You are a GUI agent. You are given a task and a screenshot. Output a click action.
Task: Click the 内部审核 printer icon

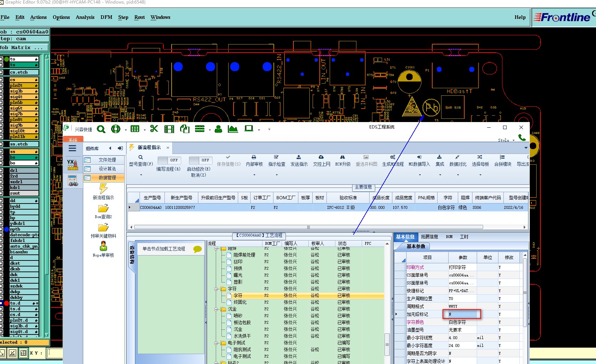(254, 157)
